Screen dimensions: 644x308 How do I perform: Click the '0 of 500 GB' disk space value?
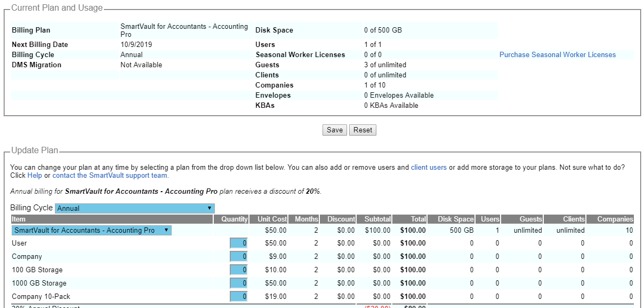[x=383, y=30]
